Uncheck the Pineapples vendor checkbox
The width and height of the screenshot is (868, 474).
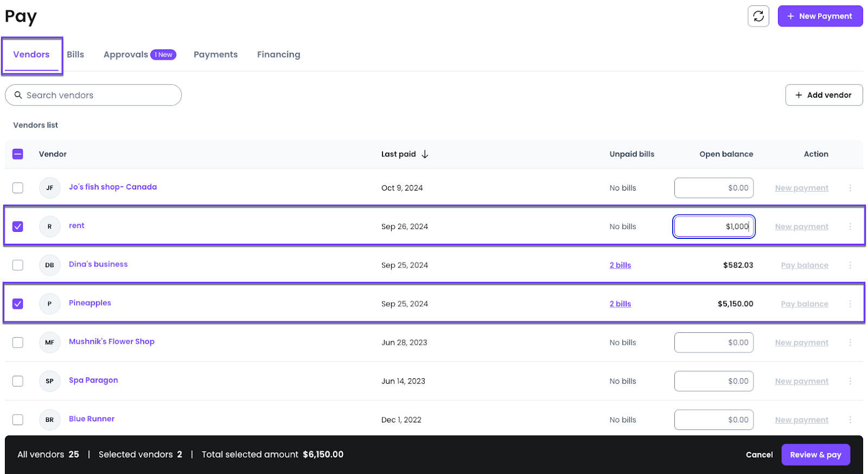pyautogui.click(x=18, y=304)
